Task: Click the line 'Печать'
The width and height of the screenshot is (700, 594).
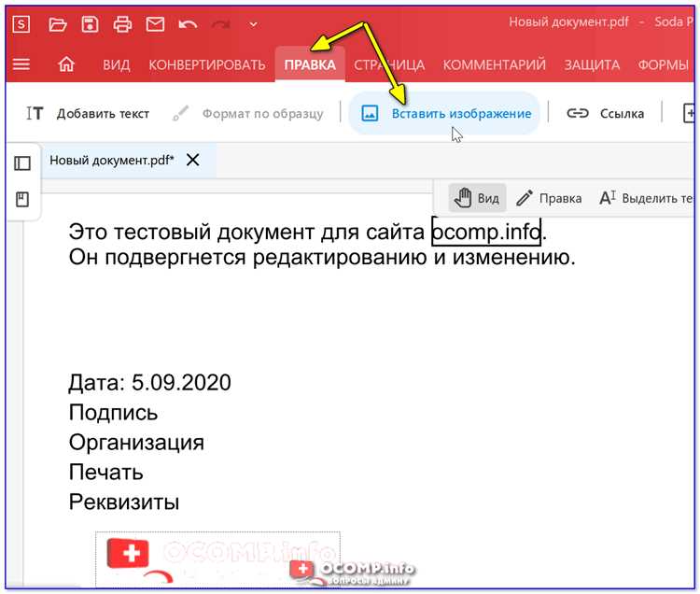Action: pos(105,473)
